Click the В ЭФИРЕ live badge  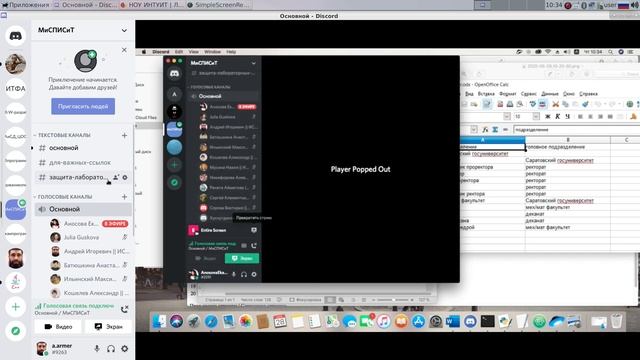pos(115,224)
